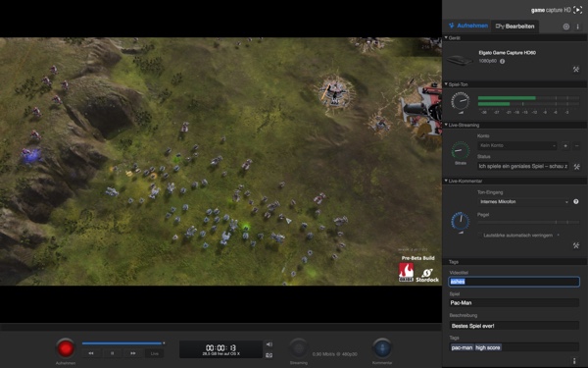Click the blue flashback timeline bar

[x=122, y=343]
